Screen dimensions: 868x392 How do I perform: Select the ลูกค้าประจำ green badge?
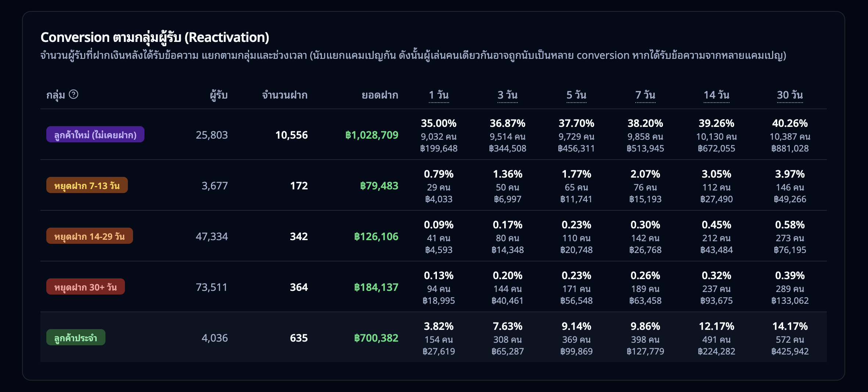(x=76, y=337)
